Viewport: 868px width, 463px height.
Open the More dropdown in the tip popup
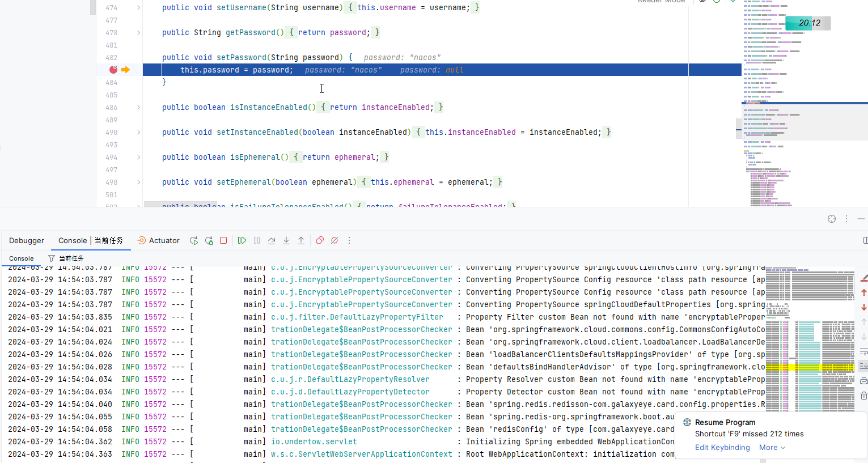(772, 447)
